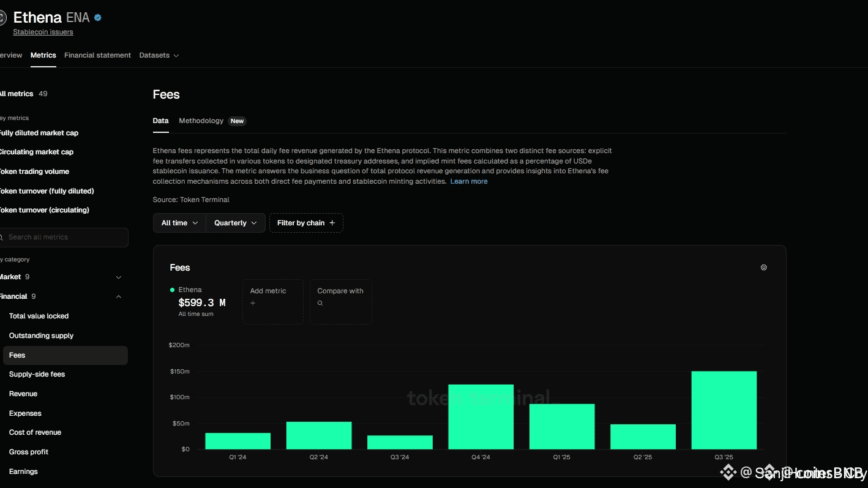The width and height of the screenshot is (868, 488).
Task: Click the New badge beside Methodology
Action: point(237,121)
